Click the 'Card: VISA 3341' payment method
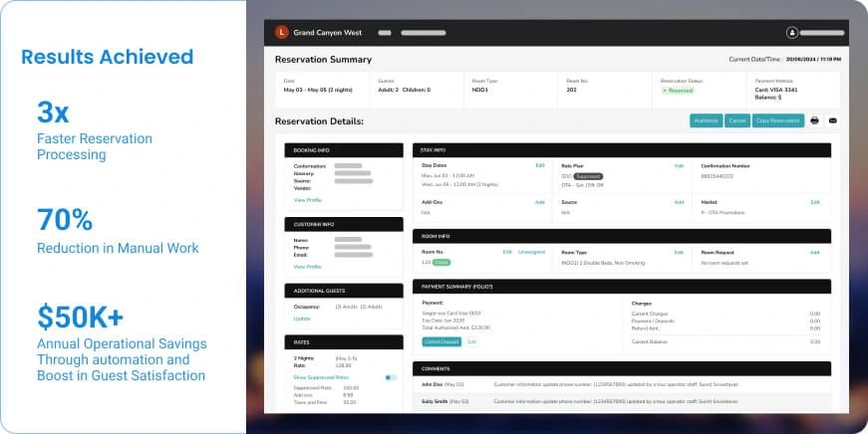This screenshot has height=434, width=868. tap(776, 90)
